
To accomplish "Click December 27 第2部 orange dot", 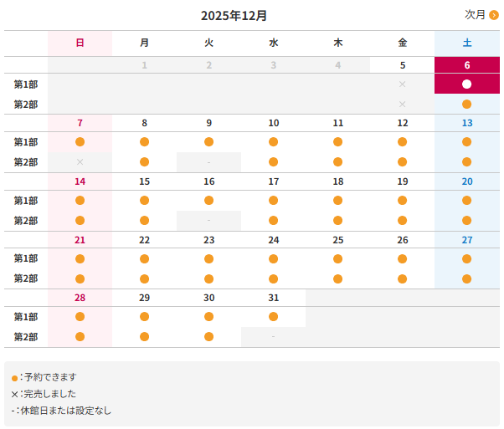I will [x=466, y=278].
